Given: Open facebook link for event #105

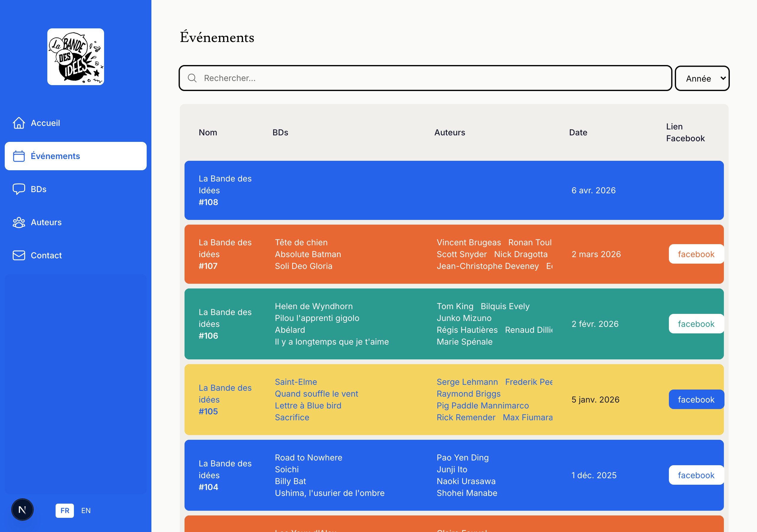Looking at the screenshot, I should [696, 400].
